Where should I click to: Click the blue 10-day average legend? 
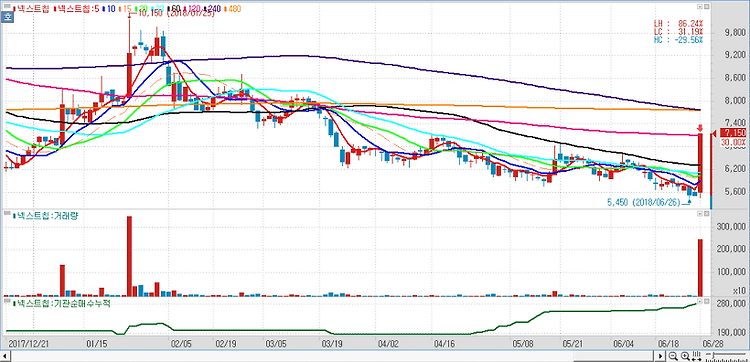tap(109, 9)
